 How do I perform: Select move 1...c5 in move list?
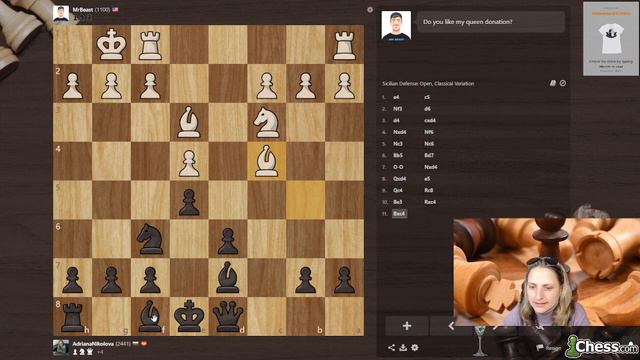coord(427,97)
